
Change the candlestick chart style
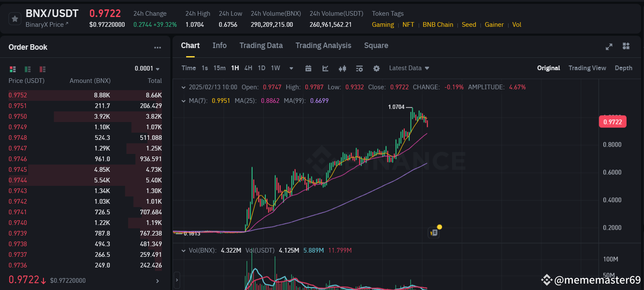coord(342,68)
